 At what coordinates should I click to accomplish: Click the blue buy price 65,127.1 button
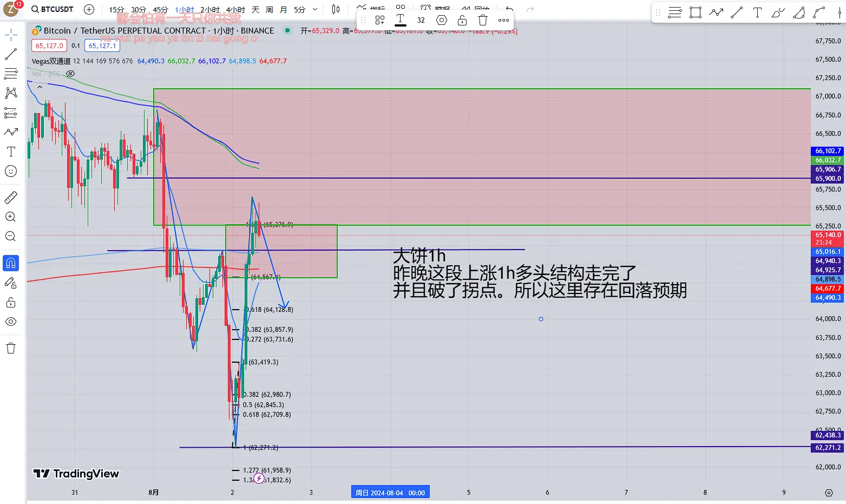(x=102, y=46)
